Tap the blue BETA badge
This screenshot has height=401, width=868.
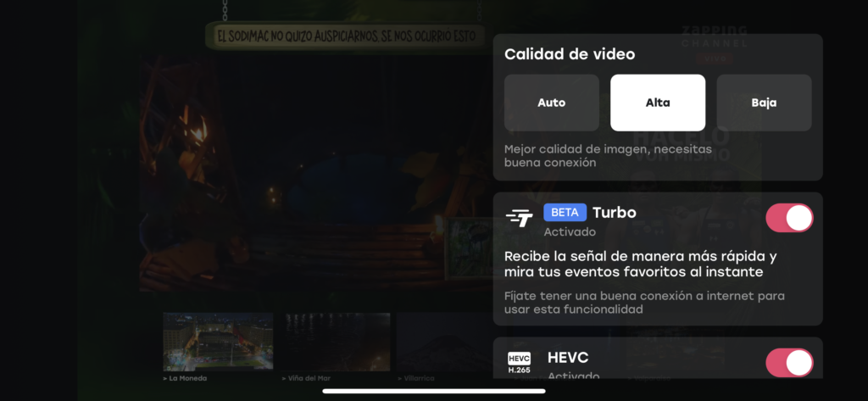[x=565, y=212]
